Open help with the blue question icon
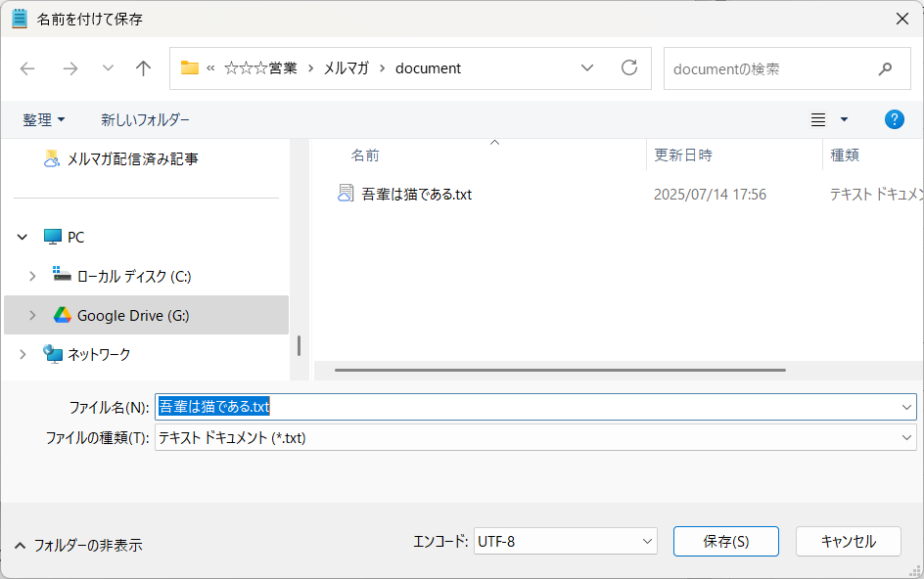This screenshot has width=924, height=579. point(894,119)
